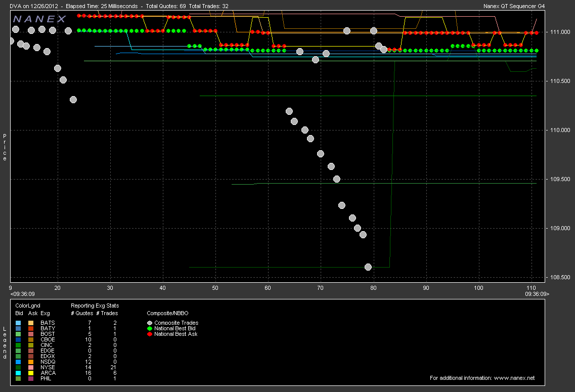Image resolution: width=575 pixels, height=392 pixels.
Task: Click the lowest composite trade dot near 108.600
Action: coord(368,267)
